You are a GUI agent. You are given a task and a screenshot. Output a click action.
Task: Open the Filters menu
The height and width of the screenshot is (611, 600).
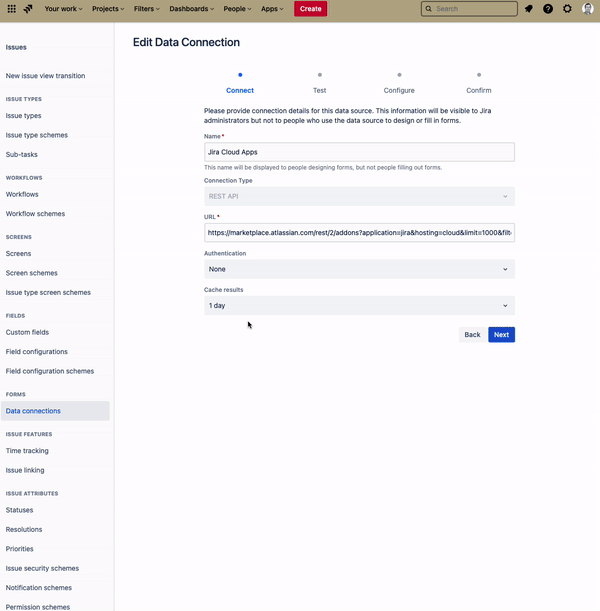pyautogui.click(x=146, y=9)
